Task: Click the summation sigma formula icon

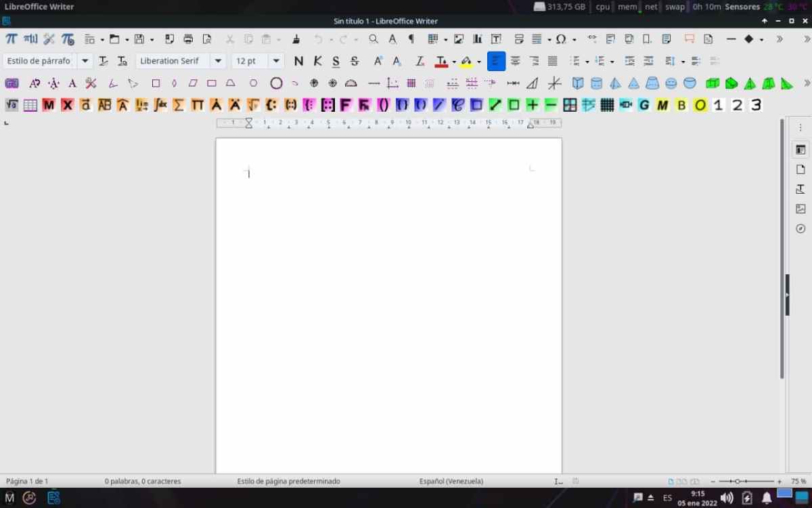Action: coord(179,105)
